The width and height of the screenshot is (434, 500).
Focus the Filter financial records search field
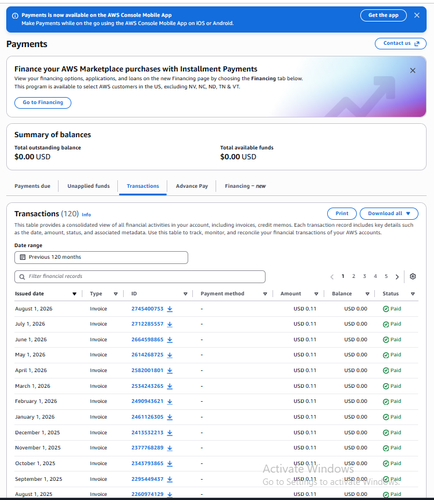click(140, 277)
